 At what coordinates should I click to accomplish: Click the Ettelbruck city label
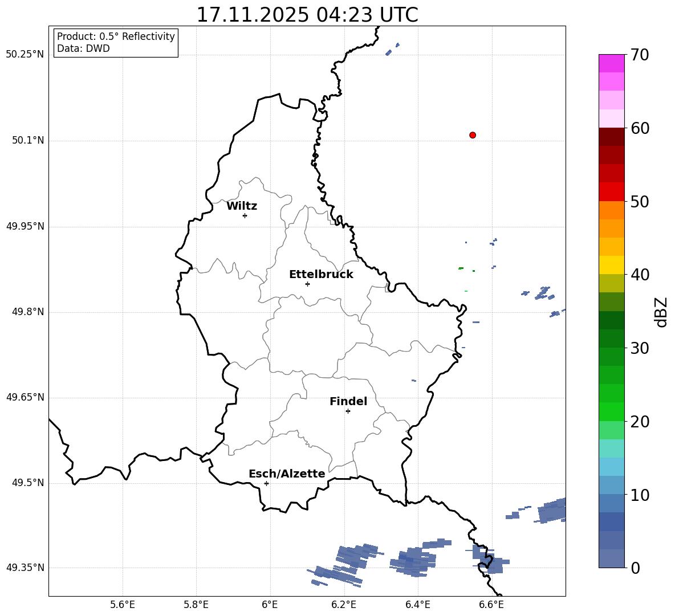point(321,275)
